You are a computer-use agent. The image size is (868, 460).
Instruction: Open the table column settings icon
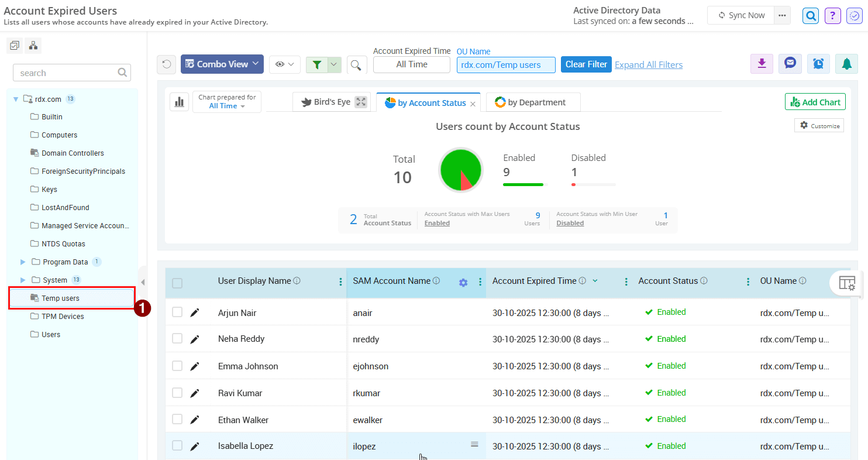coord(846,283)
